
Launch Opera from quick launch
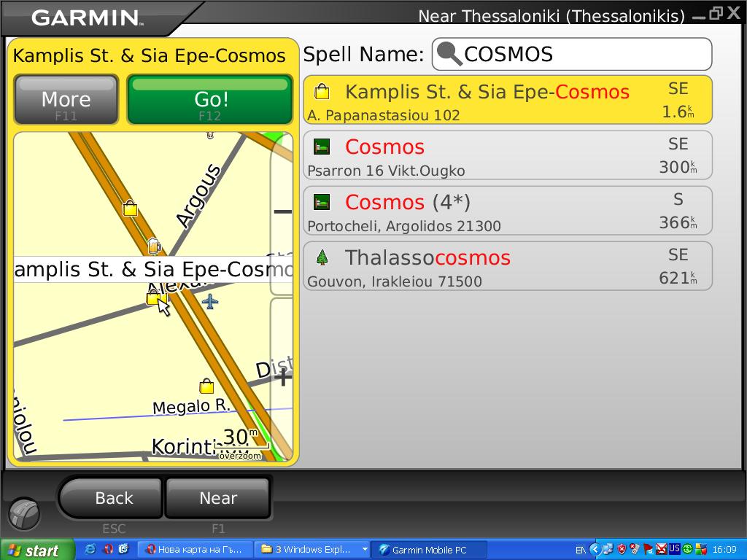[x=108, y=550]
